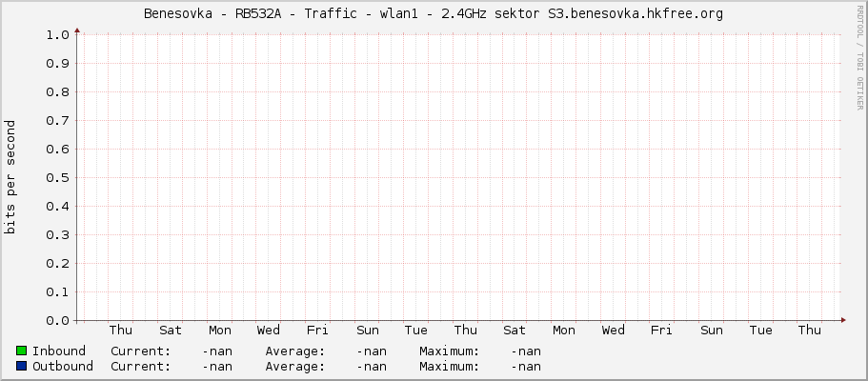Click the graph title mentioning wlan1
Viewport: 868px width, 381px height.
(x=434, y=14)
